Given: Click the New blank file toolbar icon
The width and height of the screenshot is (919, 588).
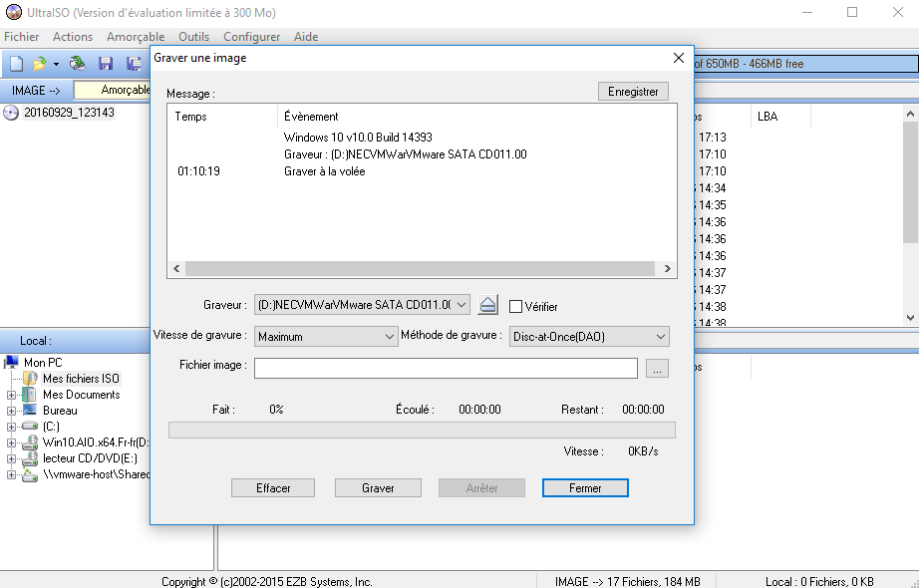Looking at the screenshot, I should coord(16,64).
